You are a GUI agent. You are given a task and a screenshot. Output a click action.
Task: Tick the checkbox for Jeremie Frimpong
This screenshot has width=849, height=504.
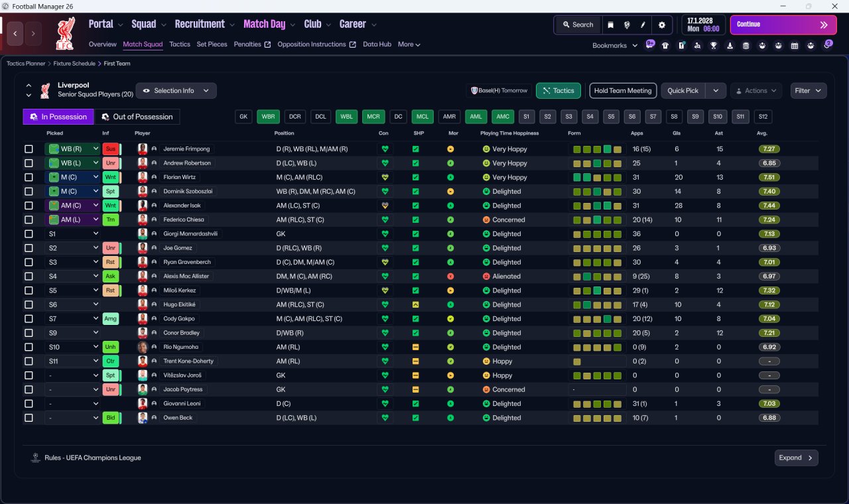tap(29, 149)
